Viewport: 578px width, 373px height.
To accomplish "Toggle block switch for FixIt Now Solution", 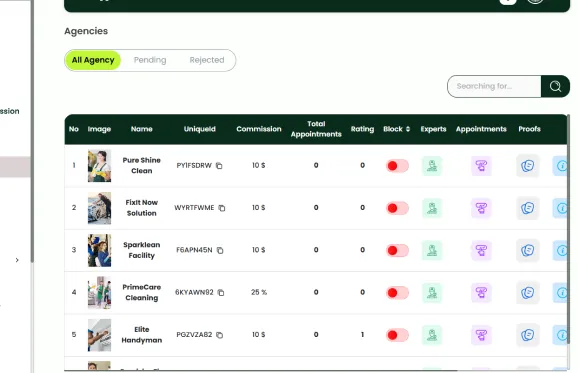I will tap(397, 208).
